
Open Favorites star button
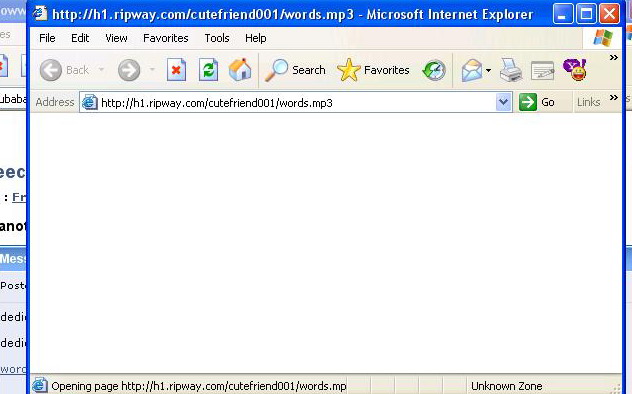(373, 70)
